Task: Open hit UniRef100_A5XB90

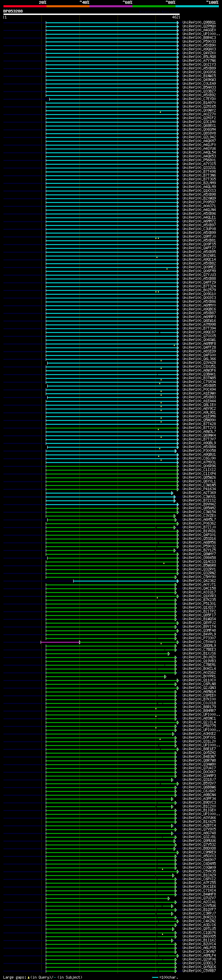Action: click(x=199, y=45)
